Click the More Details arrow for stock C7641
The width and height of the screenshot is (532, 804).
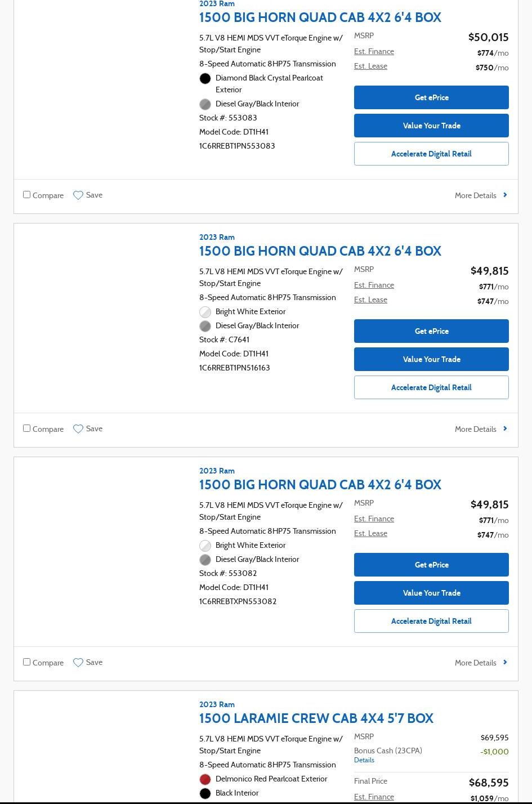coord(505,429)
